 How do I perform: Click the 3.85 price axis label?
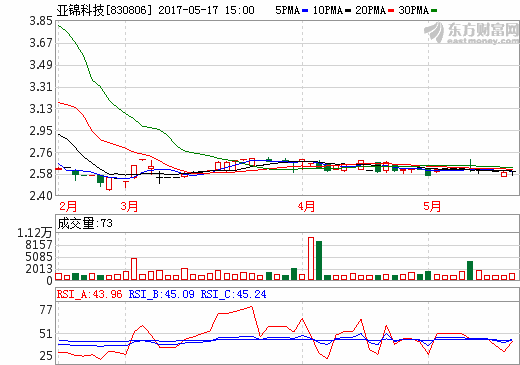tap(41, 21)
